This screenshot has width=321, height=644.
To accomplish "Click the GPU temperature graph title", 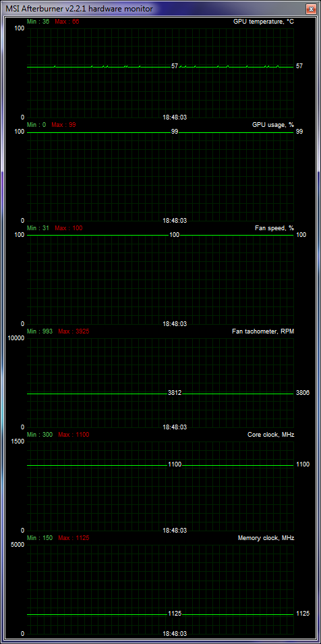I will click(x=264, y=22).
